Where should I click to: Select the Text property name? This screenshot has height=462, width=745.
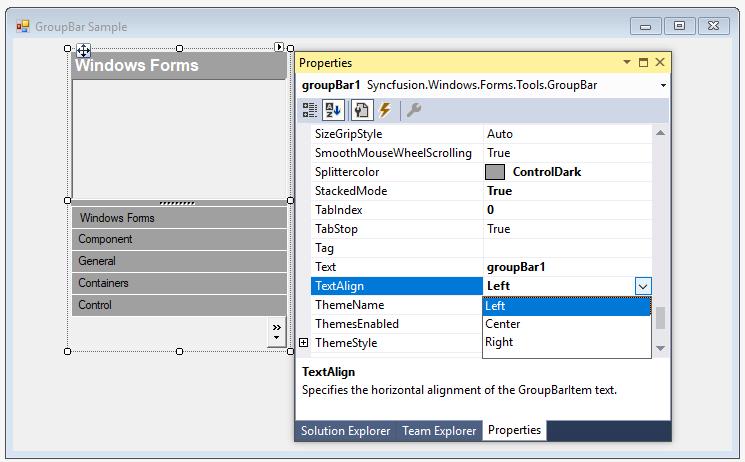click(325, 267)
